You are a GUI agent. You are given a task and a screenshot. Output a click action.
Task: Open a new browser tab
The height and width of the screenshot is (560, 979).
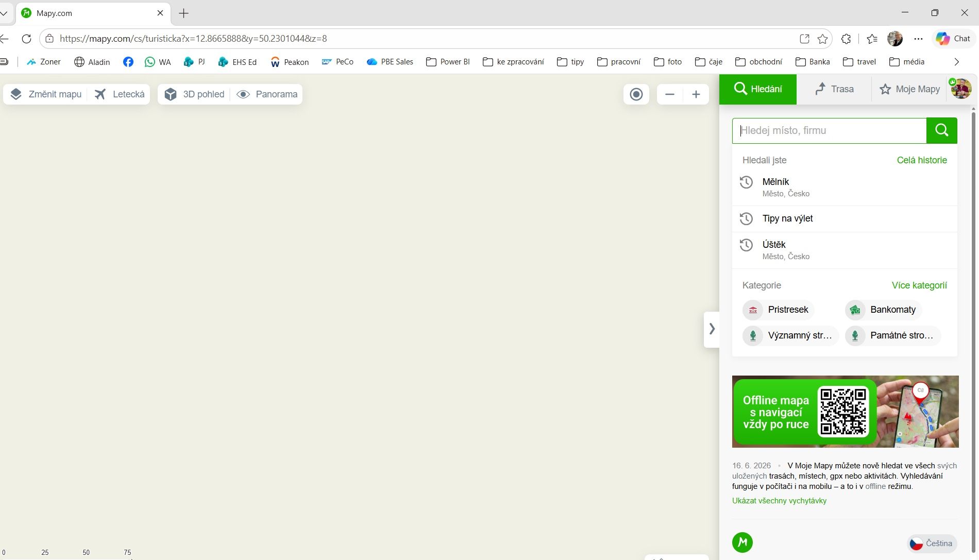pyautogui.click(x=184, y=13)
